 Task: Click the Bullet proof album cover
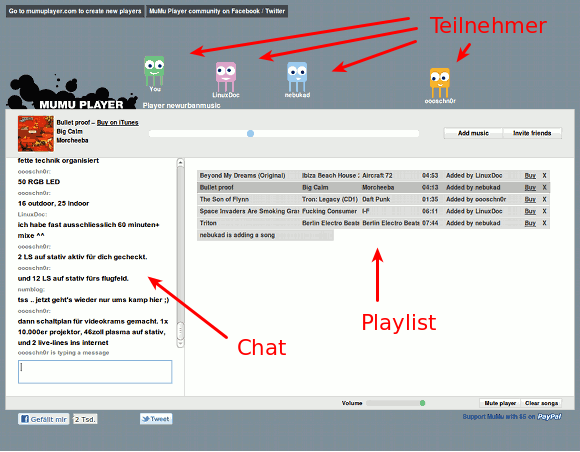click(36, 134)
